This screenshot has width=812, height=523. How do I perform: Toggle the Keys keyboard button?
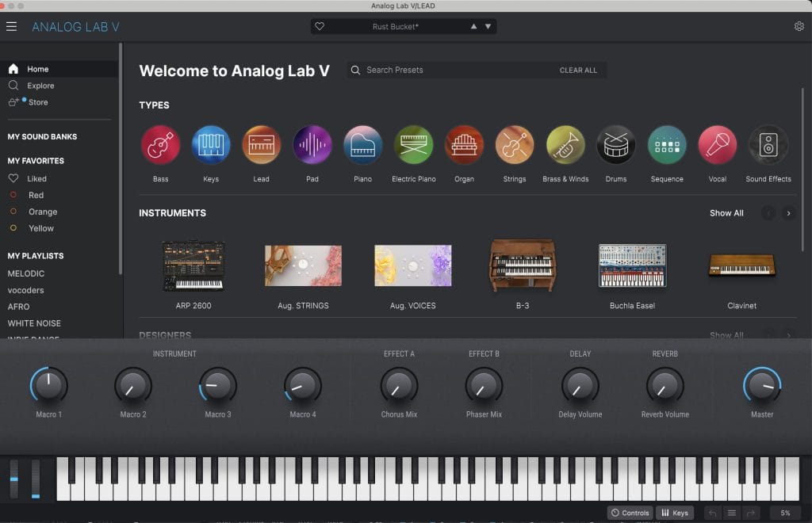pos(675,513)
